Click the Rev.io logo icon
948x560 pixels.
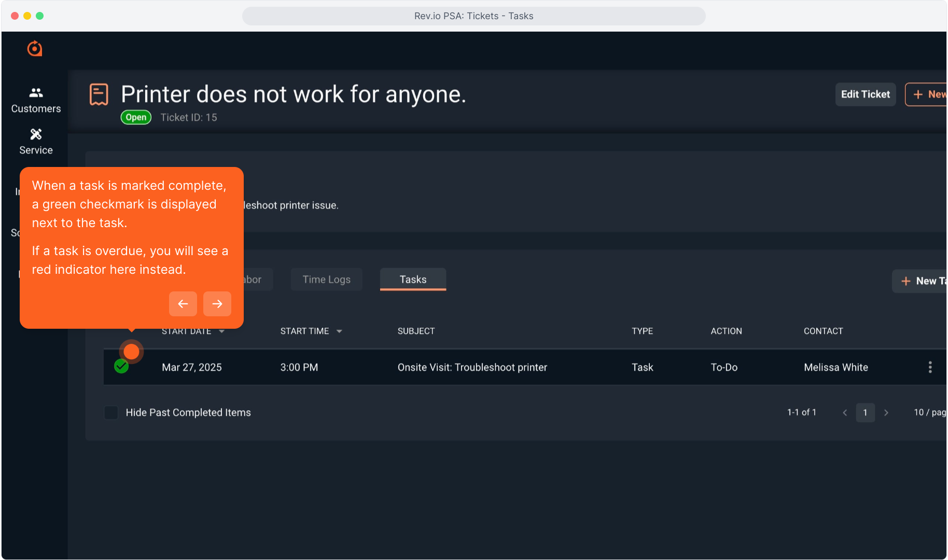(x=35, y=49)
